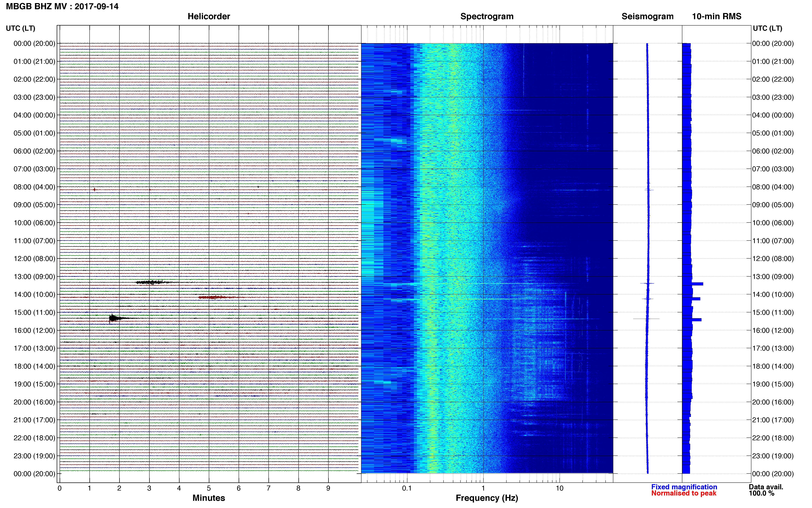Click the '10' frequency tick label

tap(559, 488)
